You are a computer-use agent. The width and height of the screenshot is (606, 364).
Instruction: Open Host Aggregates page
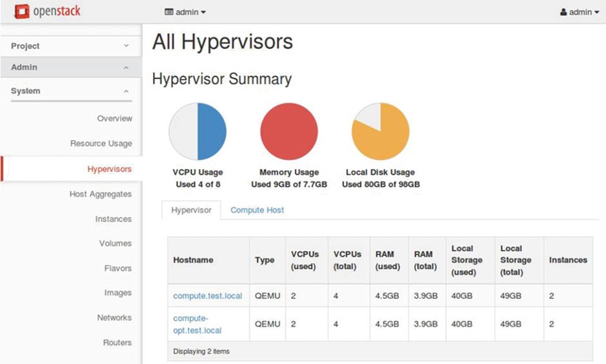click(x=100, y=194)
